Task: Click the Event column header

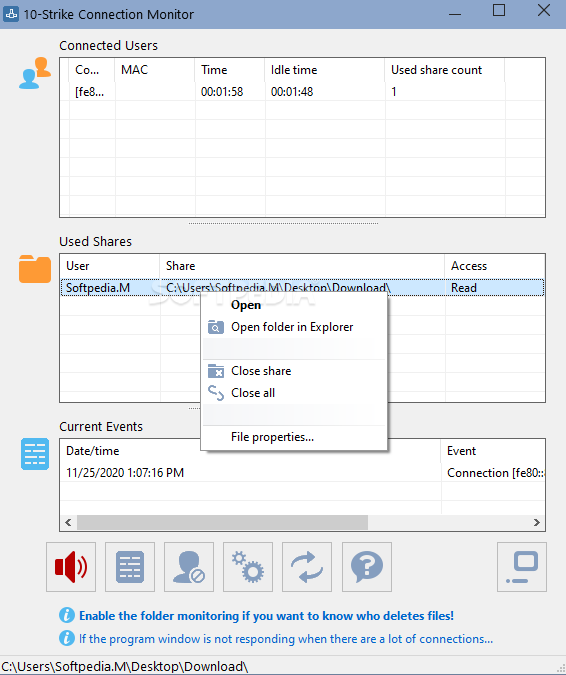Action: 493,451
